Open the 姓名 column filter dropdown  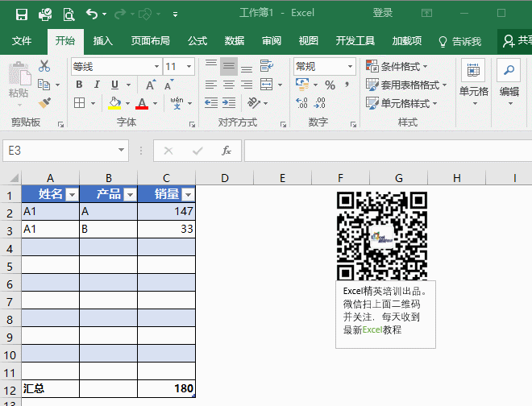(71, 194)
